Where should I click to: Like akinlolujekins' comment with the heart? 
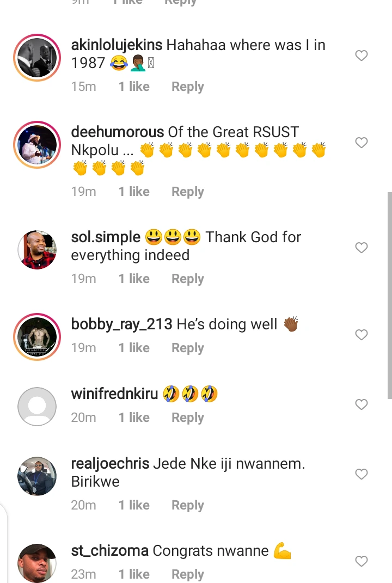[x=362, y=56]
